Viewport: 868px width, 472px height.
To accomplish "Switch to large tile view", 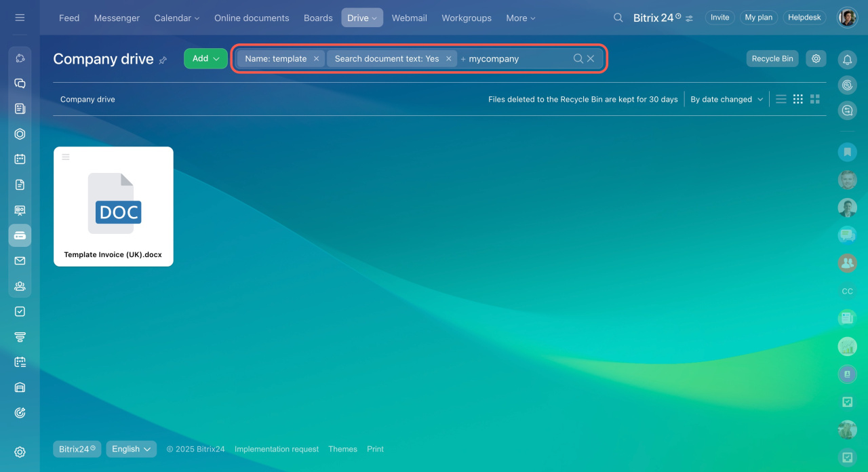I will pos(815,99).
